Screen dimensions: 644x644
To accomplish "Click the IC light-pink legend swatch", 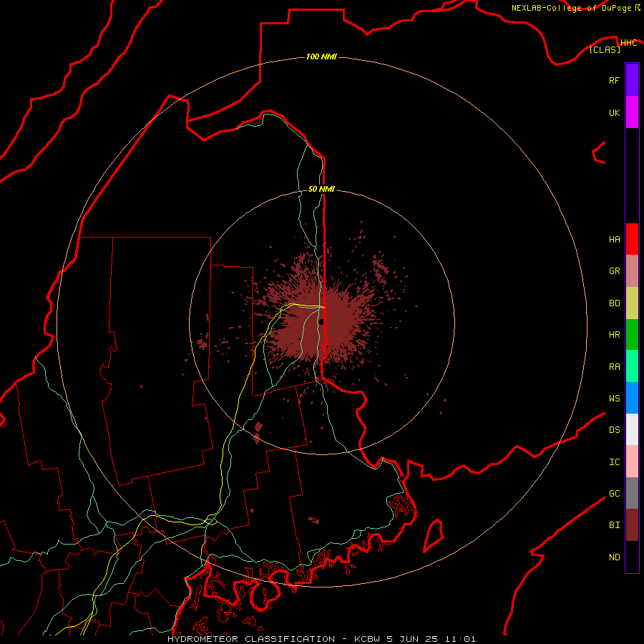I will pos(632,462).
